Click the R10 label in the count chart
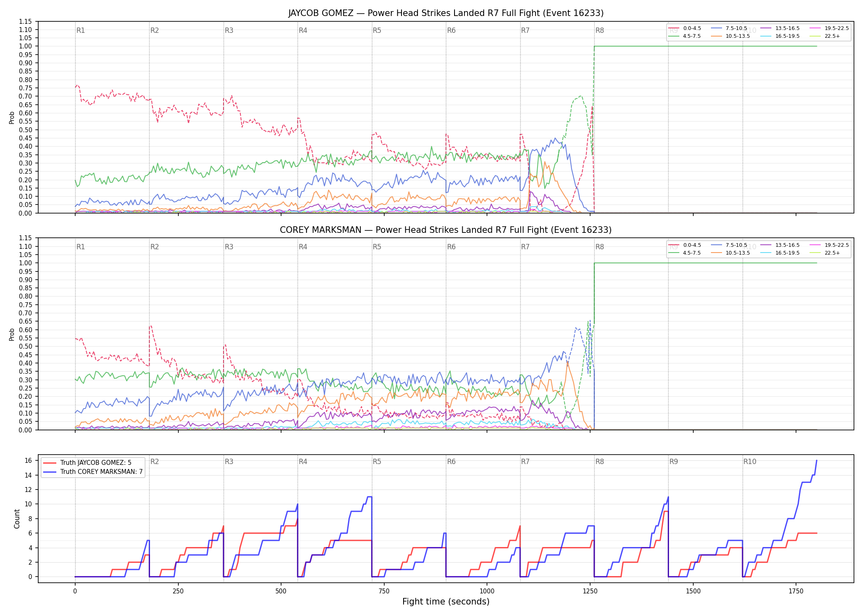The image size is (863, 616). [x=750, y=462]
